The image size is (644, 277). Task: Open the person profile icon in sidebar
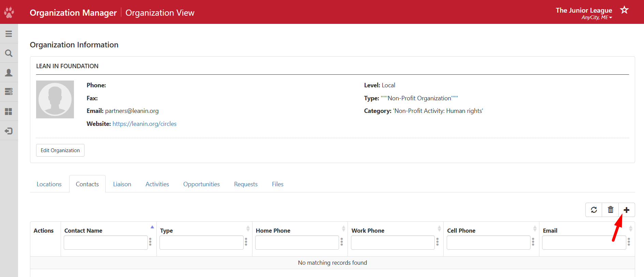coord(9,73)
